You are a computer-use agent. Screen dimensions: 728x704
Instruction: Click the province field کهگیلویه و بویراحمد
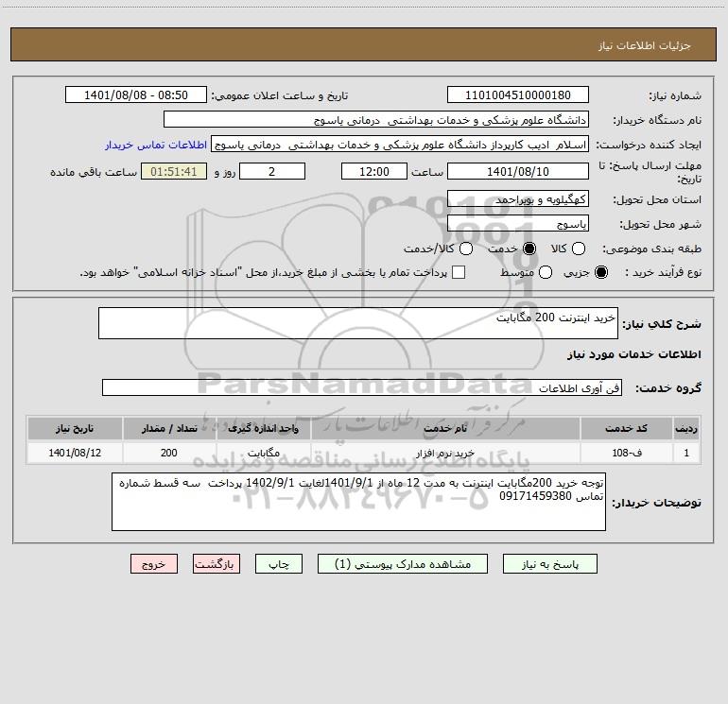(x=518, y=199)
